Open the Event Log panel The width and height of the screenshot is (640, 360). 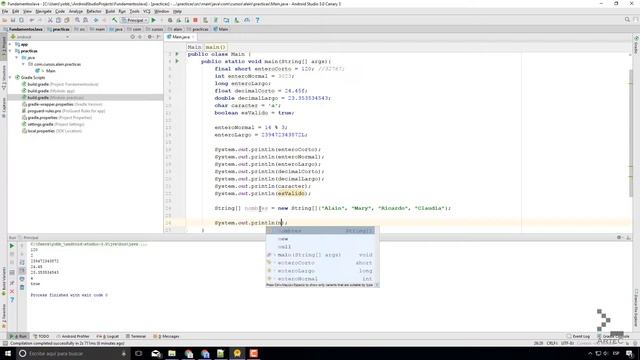click(579, 336)
